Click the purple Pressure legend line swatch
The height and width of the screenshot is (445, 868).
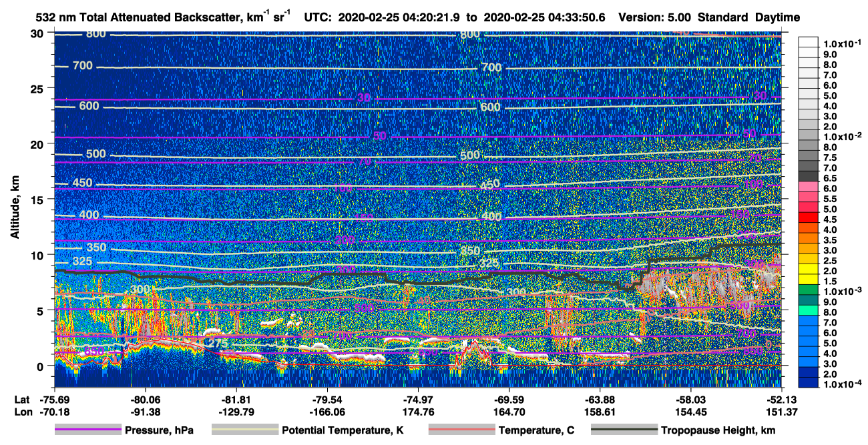[x=88, y=430]
